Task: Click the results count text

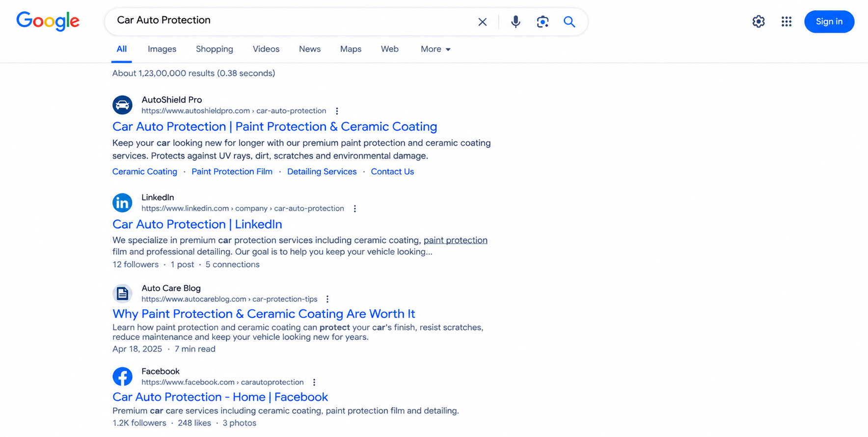Action: (193, 73)
